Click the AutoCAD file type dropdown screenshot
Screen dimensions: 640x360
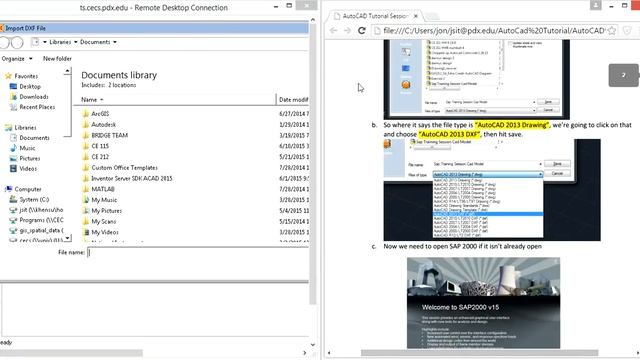click(x=492, y=190)
